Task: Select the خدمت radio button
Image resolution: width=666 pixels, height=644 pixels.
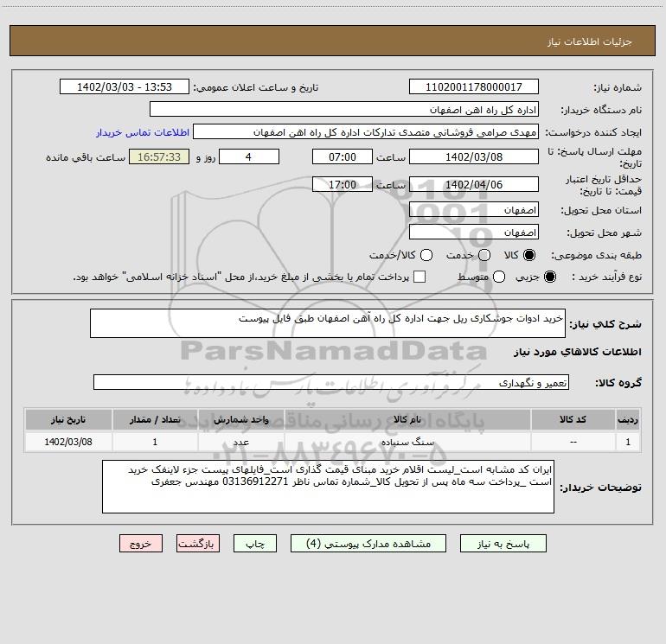Action: coord(484,255)
